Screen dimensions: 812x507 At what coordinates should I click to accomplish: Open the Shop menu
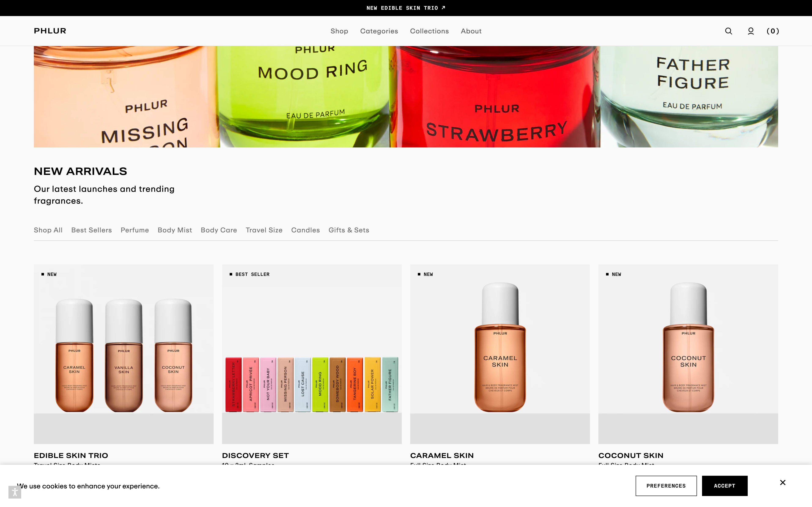(x=339, y=31)
